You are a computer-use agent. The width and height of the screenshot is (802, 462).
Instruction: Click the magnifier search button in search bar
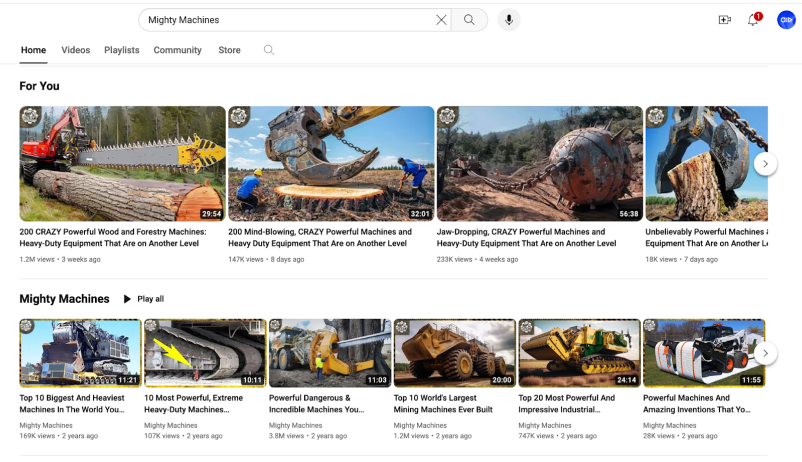pyautogui.click(x=469, y=20)
